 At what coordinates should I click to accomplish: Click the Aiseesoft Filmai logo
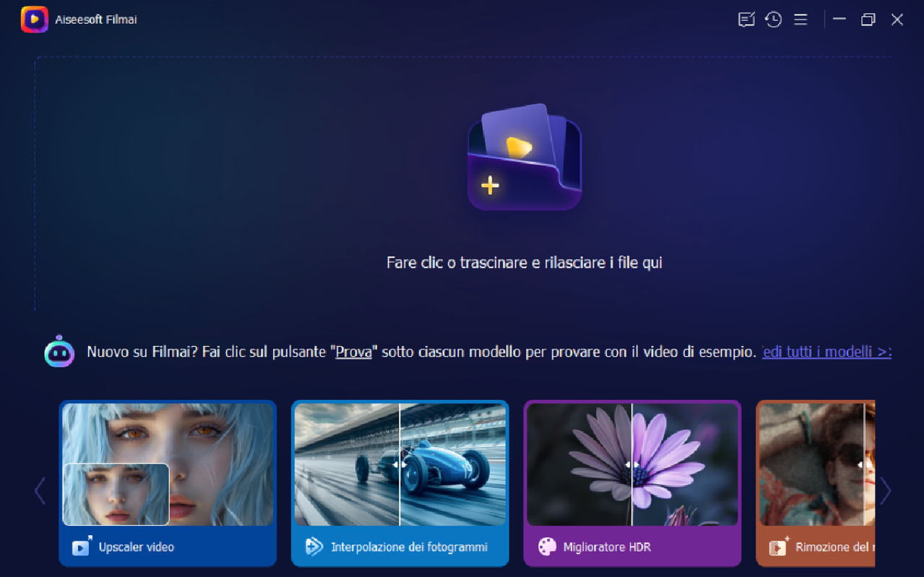(x=34, y=19)
